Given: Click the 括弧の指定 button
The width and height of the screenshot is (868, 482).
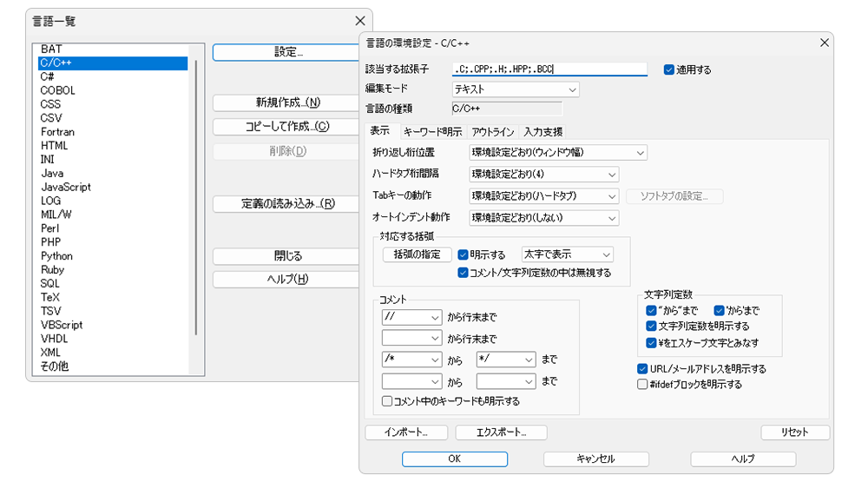Looking at the screenshot, I should (x=417, y=254).
